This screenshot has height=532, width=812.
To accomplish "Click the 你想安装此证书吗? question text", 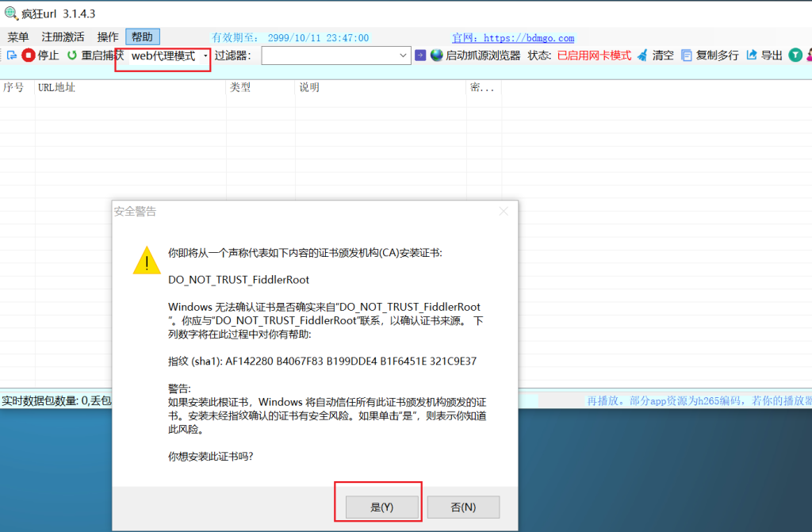I will [x=211, y=457].
